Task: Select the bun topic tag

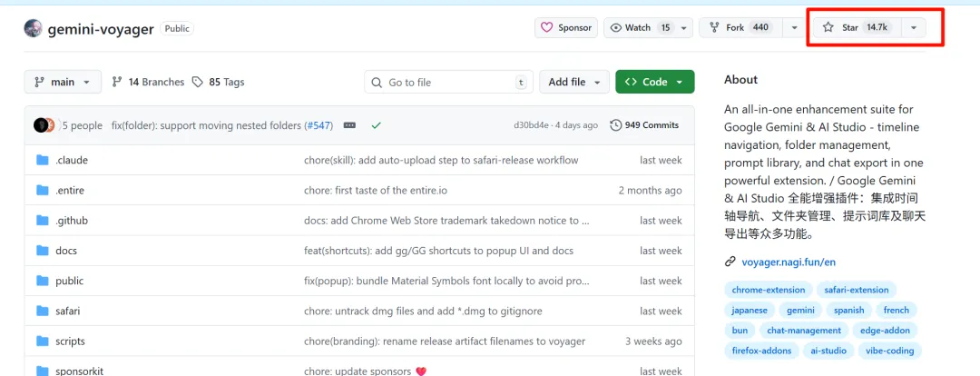Action: tap(740, 330)
